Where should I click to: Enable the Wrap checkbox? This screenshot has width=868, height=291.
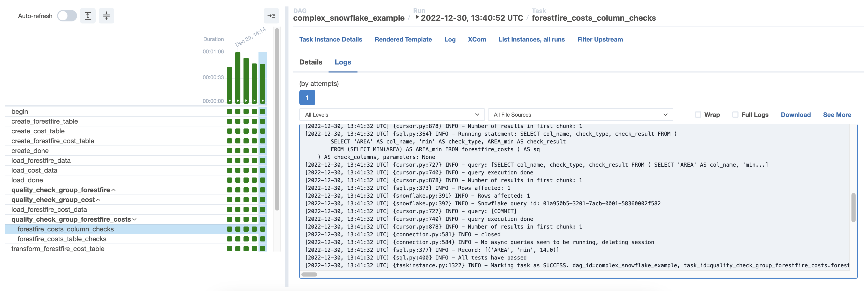tap(698, 115)
